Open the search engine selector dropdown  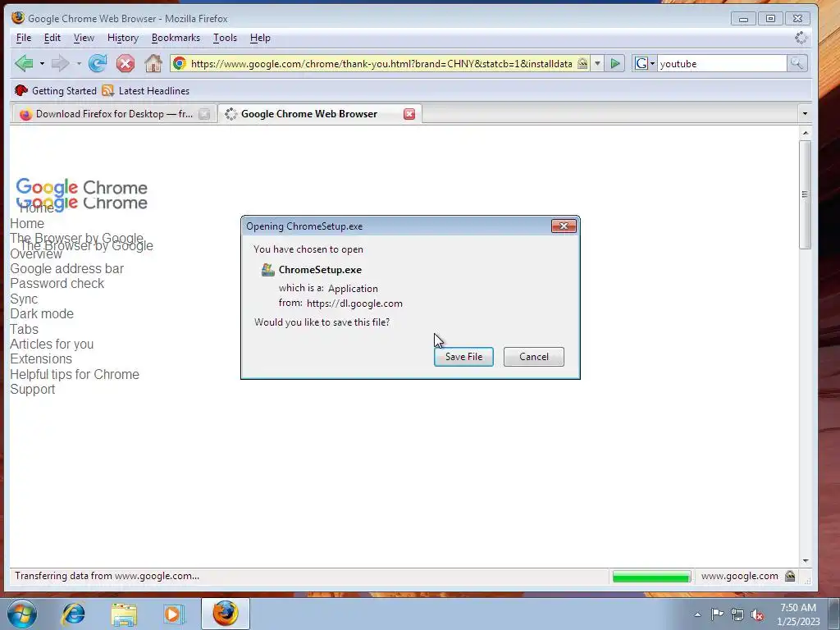tap(645, 64)
